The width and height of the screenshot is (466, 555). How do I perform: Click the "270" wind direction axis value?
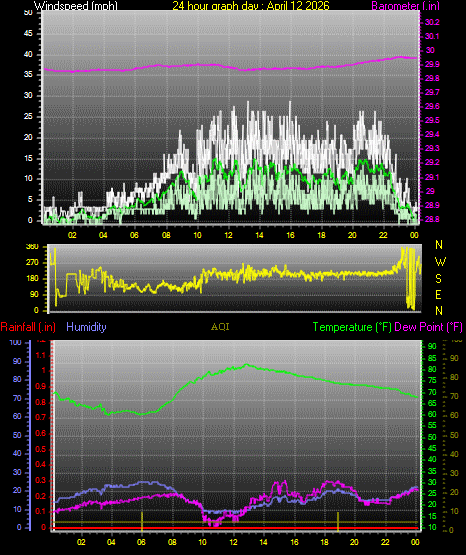[32, 263]
